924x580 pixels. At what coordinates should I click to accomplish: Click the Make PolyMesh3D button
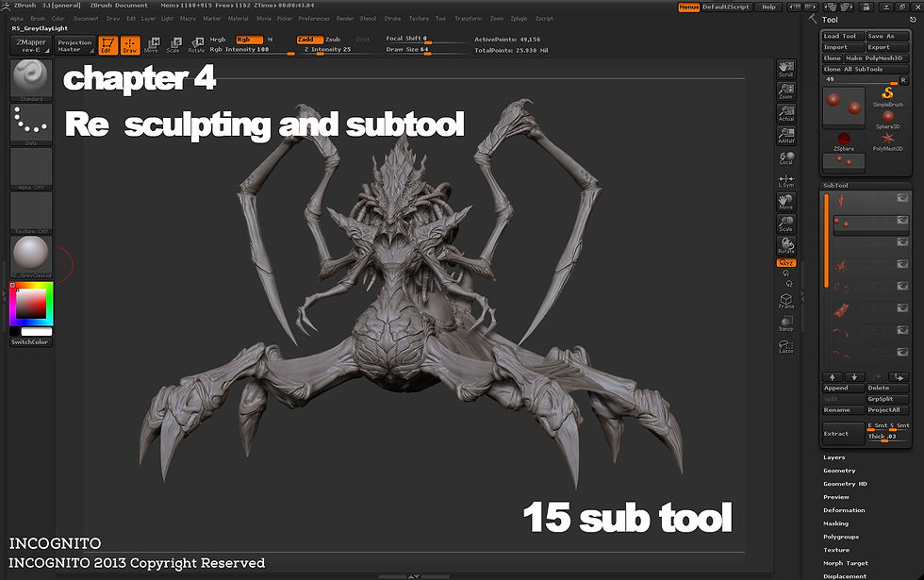coord(877,58)
